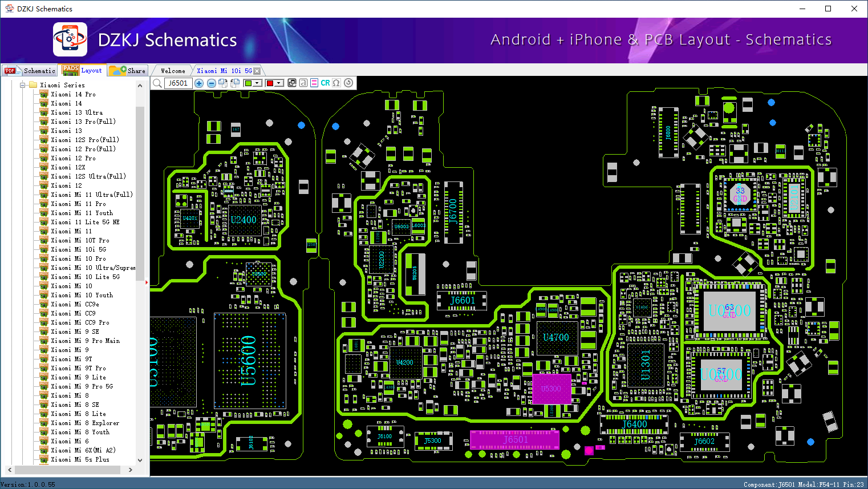The width and height of the screenshot is (868, 489).
Task: Open the green color dropdown arrow
Action: [258, 83]
